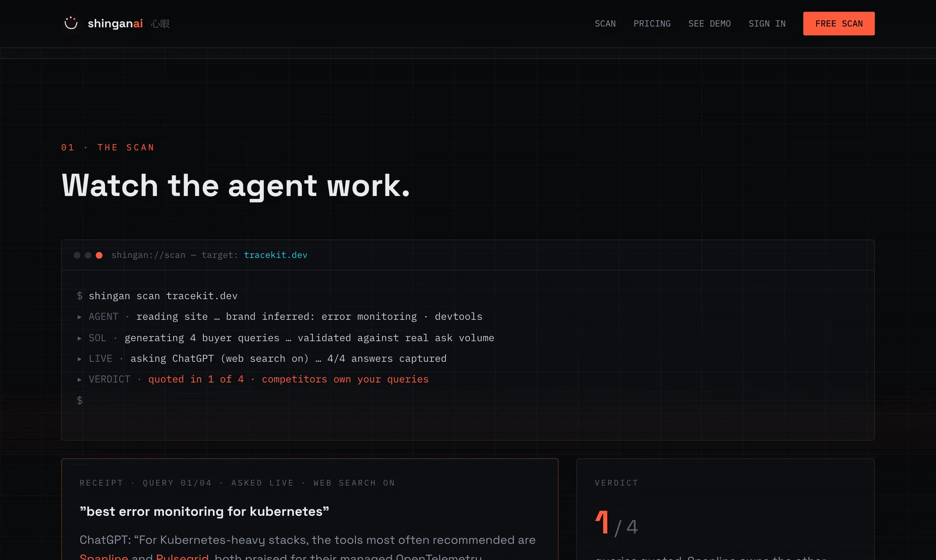Click the red 'quoted in 1 of 4' verdict
The image size is (936, 560).
click(196, 380)
